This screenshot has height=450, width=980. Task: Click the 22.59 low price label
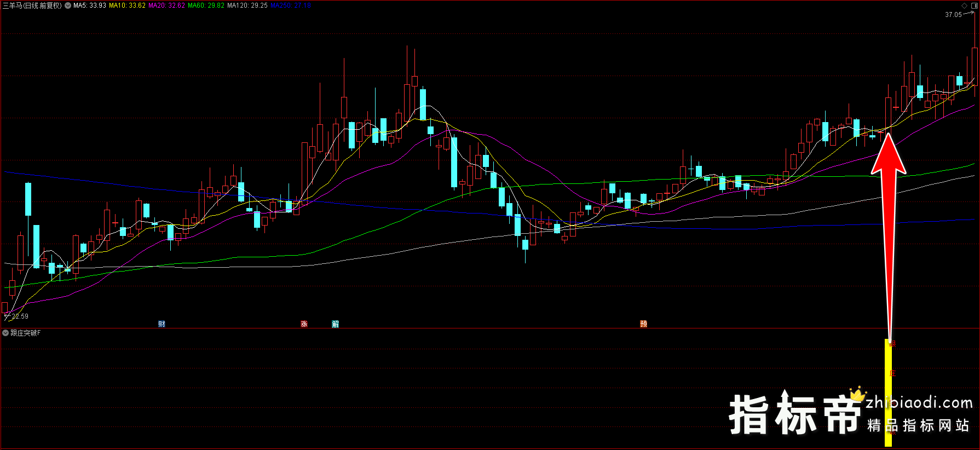coord(20,316)
